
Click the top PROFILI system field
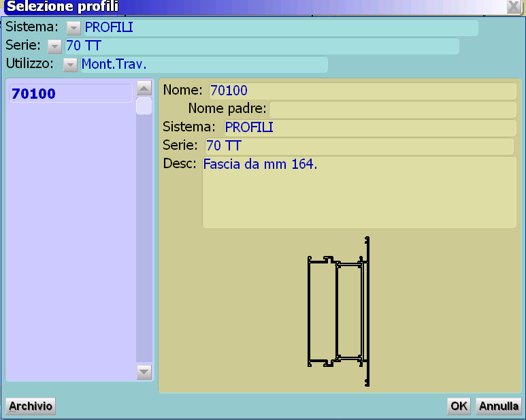click(x=281, y=27)
